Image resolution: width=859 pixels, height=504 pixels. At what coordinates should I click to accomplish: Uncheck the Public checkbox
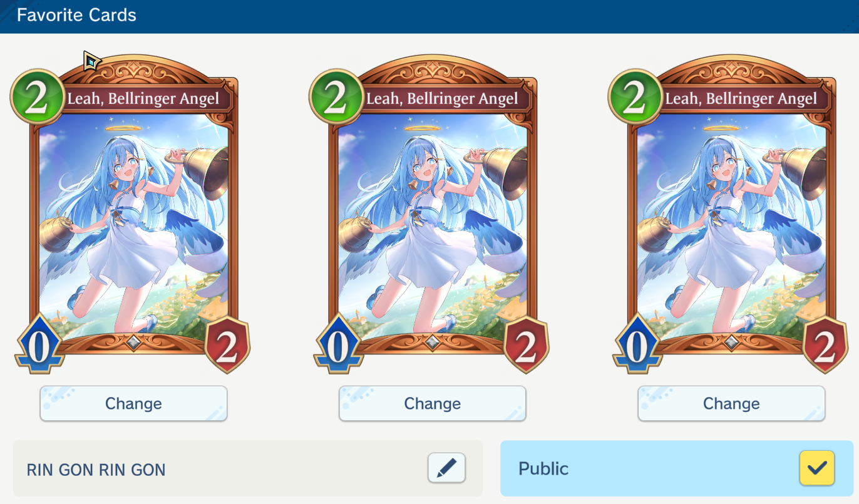click(x=817, y=468)
